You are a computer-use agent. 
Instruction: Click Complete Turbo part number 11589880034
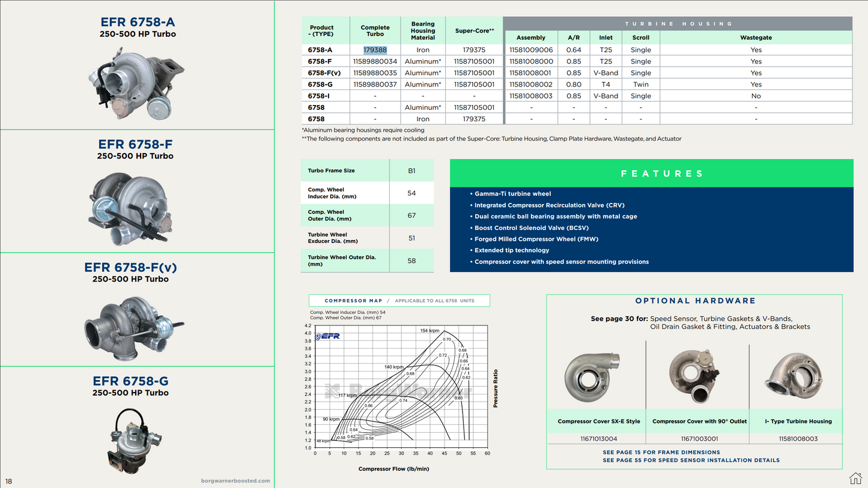[375, 61]
